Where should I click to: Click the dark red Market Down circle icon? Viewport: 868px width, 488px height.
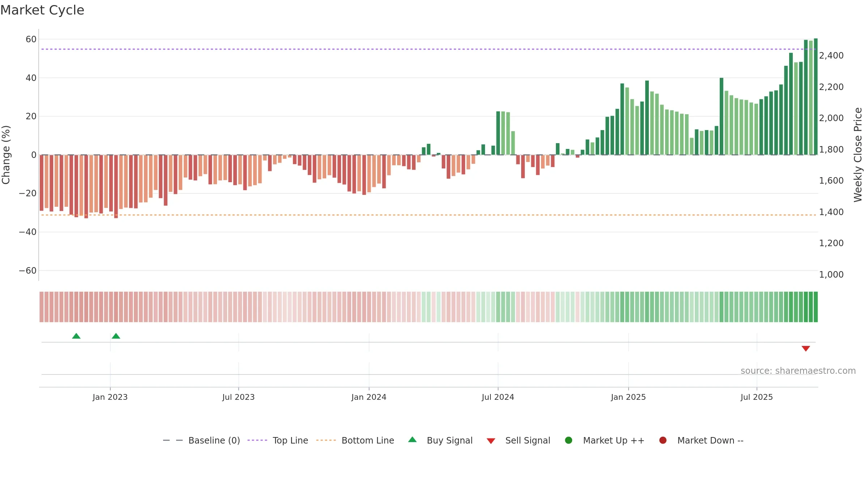(663, 440)
